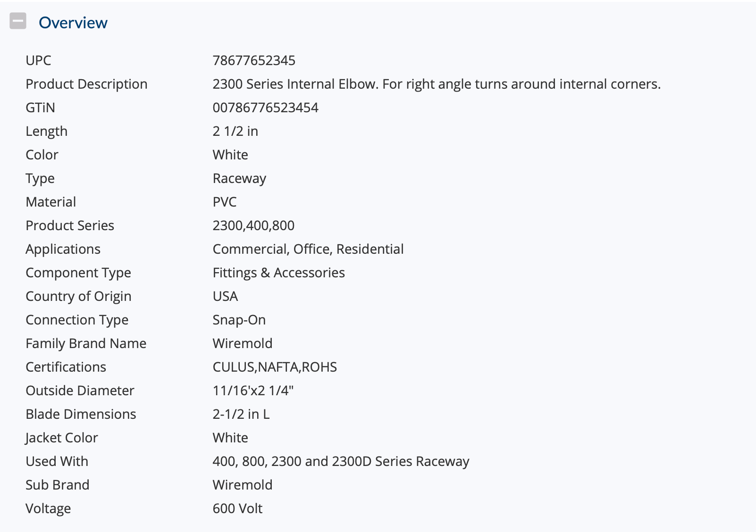Select the GTiN number 00786776523454
This screenshot has height=532, width=756.
point(265,108)
